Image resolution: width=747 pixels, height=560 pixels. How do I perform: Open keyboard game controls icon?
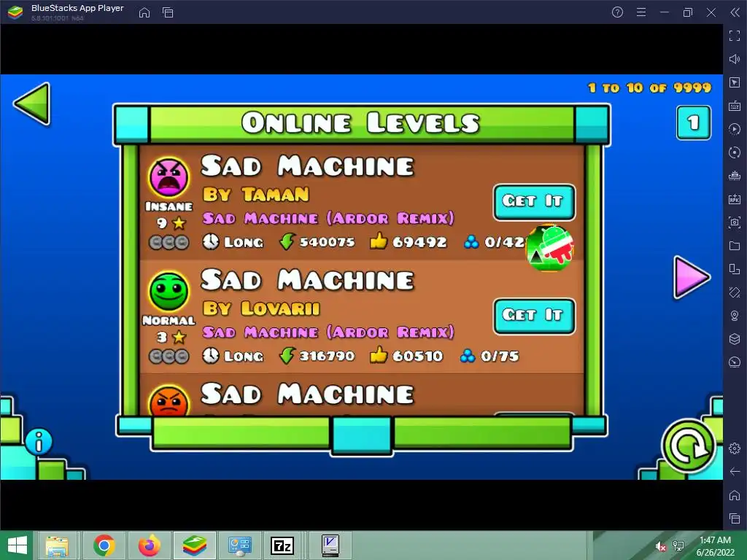pos(735,106)
